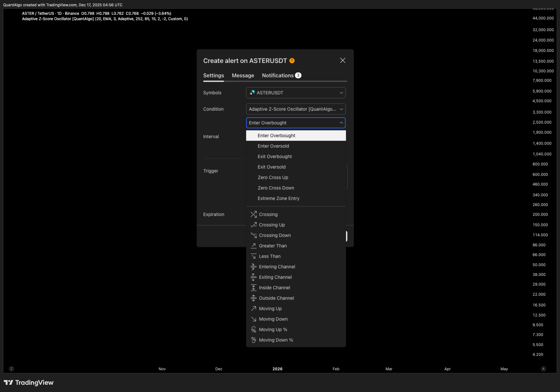
Task: Select Exit Oversold option
Action: tap(296, 167)
